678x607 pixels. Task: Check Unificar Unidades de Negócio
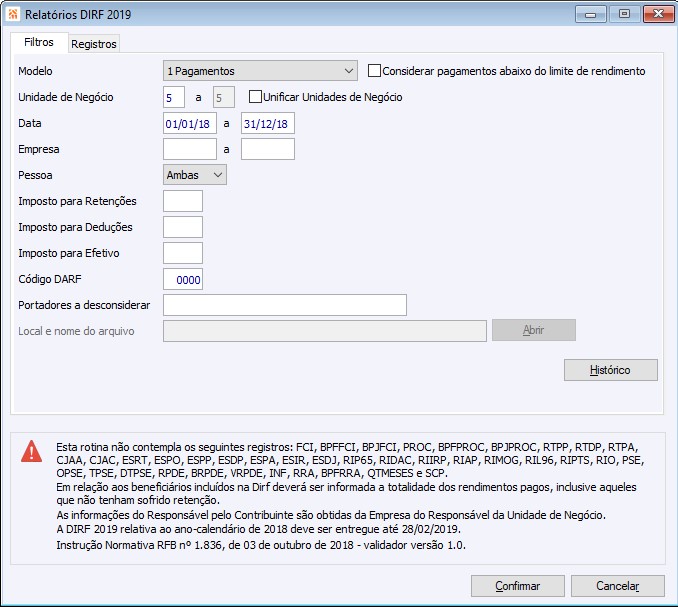tap(255, 97)
